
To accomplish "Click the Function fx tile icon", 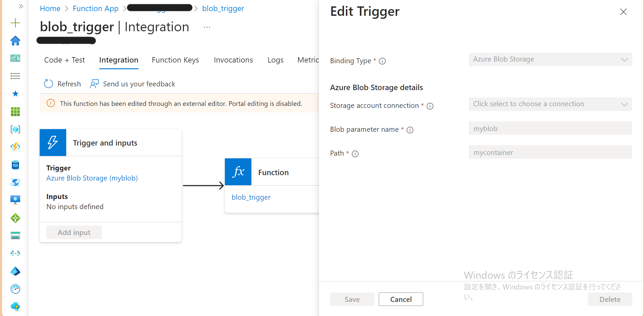I will pyautogui.click(x=238, y=172).
